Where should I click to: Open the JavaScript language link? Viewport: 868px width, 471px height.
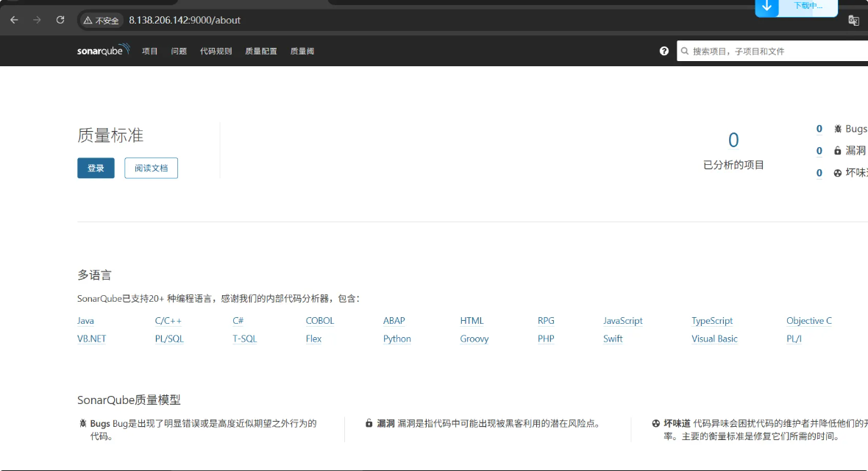623,321
